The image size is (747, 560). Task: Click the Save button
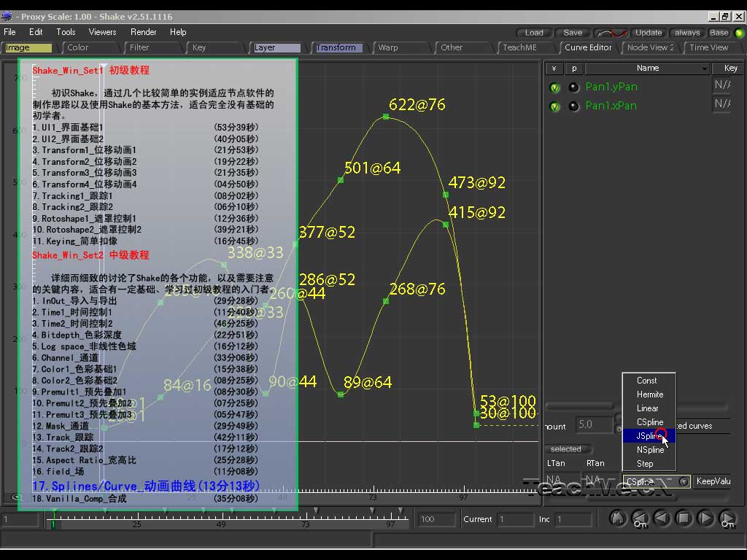tap(573, 33)
